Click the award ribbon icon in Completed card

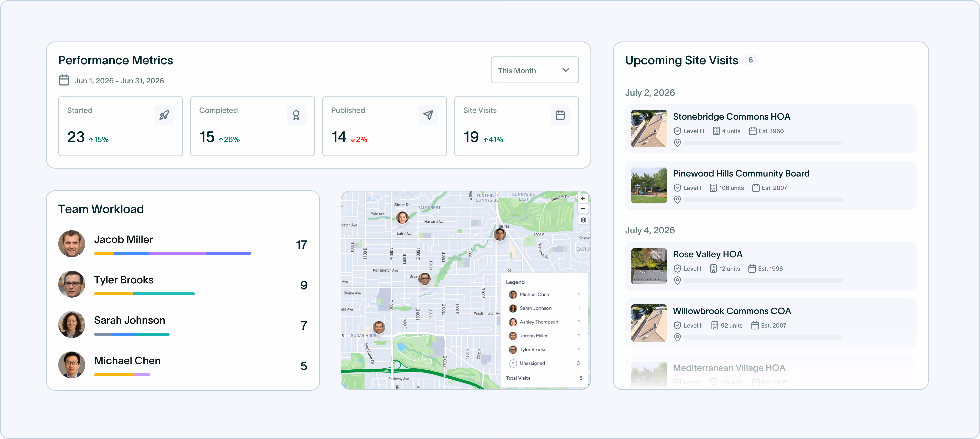point(296,115)
